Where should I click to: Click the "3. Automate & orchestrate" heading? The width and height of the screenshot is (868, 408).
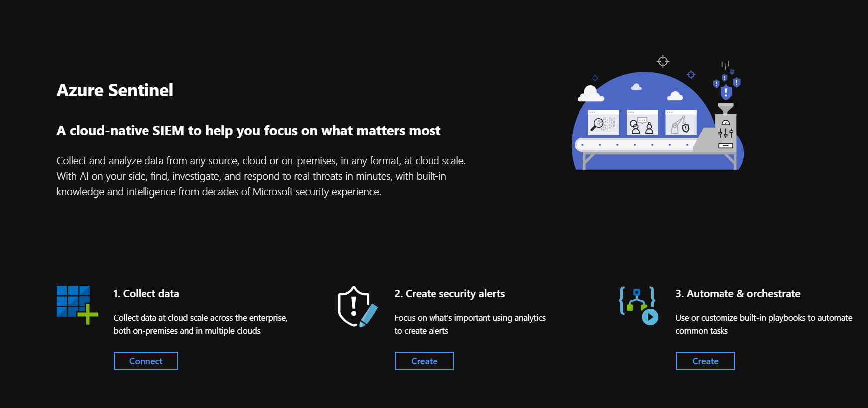738,294
